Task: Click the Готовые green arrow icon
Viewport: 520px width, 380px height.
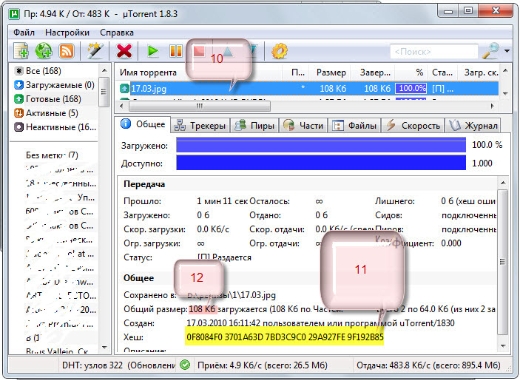Action: (19, 99)
